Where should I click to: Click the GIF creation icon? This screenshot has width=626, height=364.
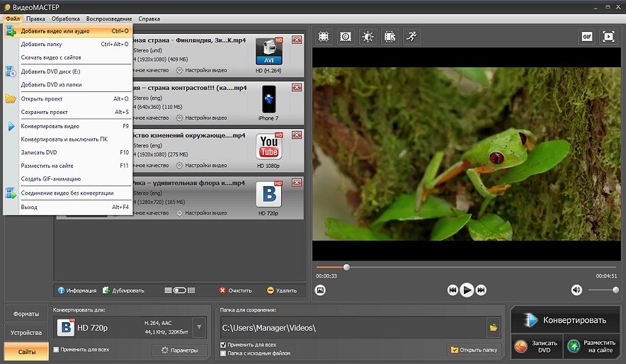click(586, 36)
